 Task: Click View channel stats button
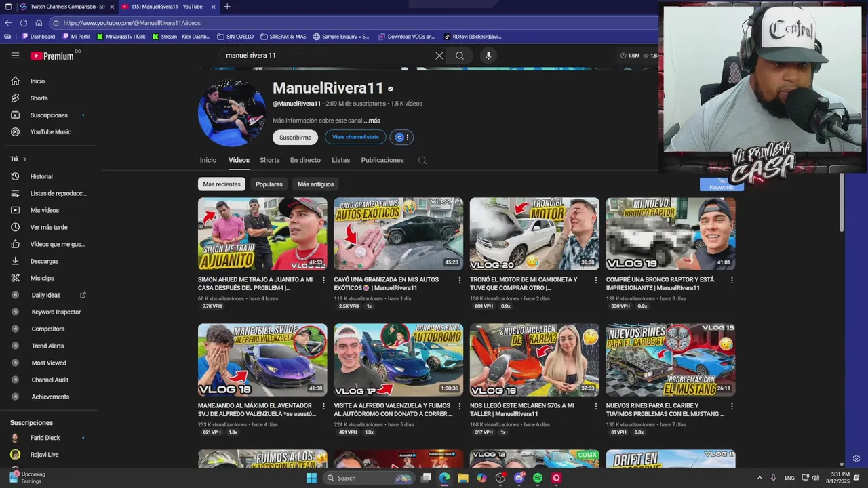[355, 138]
